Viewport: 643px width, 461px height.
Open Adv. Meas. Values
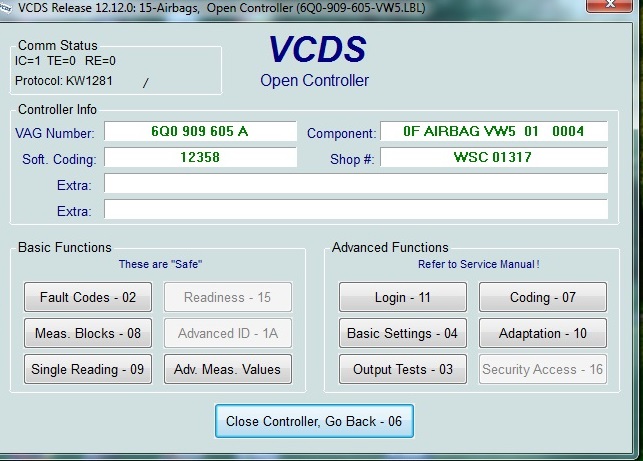coord(228,369)
